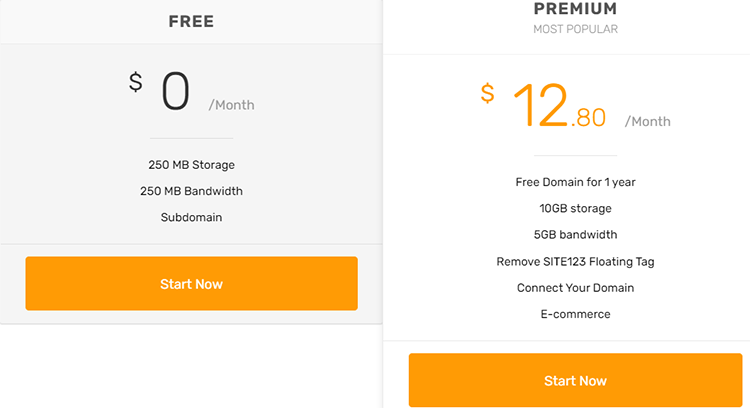Select the PREMIUM plan heading
Screen dimensions: 750x408
[575, 9]
